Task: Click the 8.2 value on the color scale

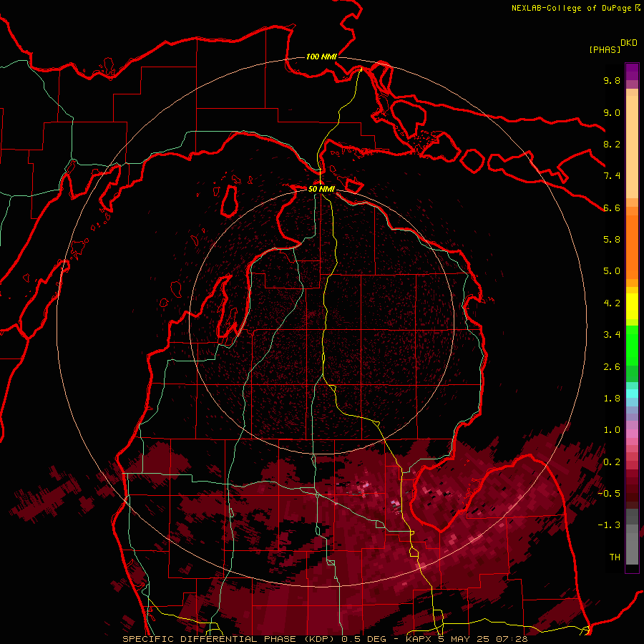Action: [612, 144]
